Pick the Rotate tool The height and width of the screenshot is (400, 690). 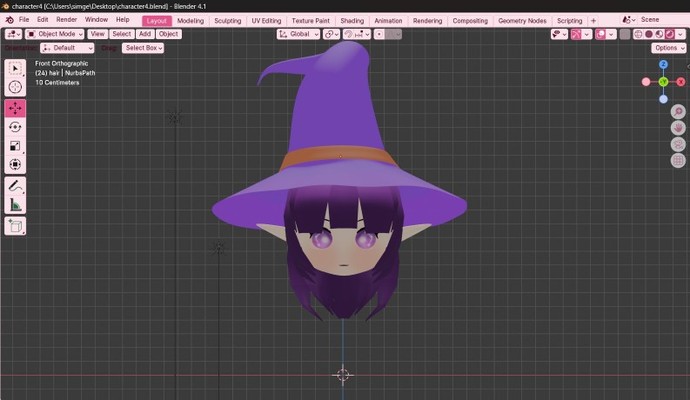click(15, 127)
